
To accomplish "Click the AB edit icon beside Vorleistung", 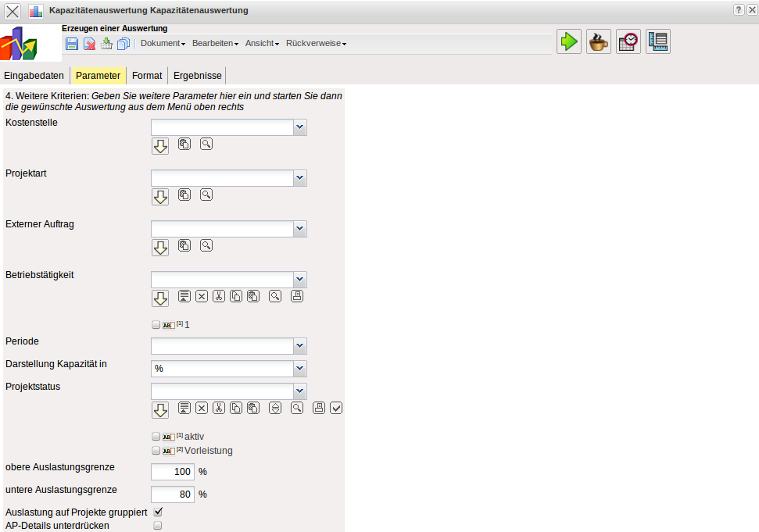I will point(169,452).
